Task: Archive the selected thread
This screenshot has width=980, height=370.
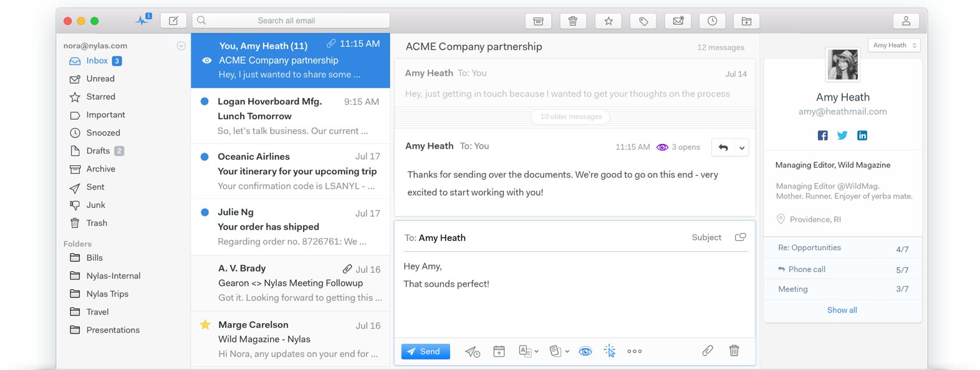Action: [x=538, y=21]
